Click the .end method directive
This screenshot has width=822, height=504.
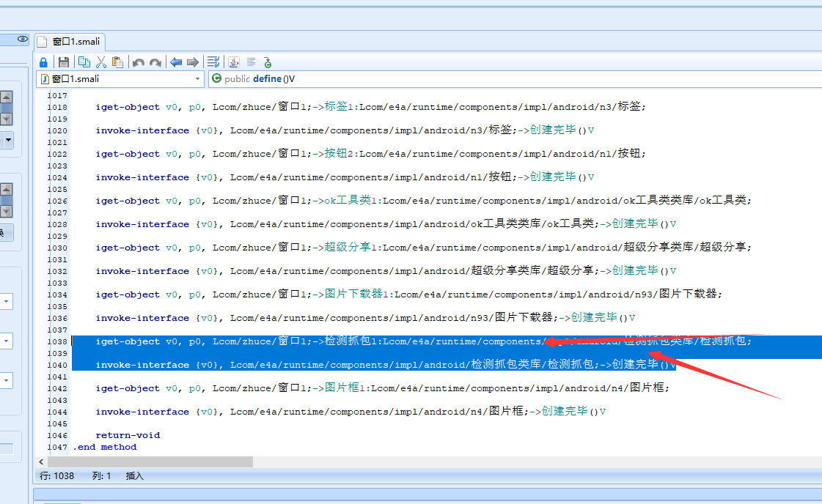tap(105, 447)
